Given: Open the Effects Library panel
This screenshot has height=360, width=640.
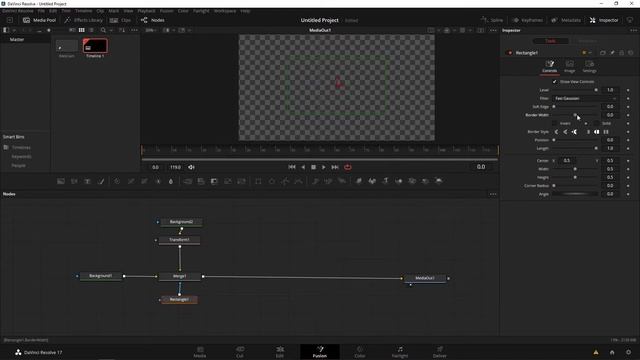Looking at the screenshot, I should click(x=83, y=20).
